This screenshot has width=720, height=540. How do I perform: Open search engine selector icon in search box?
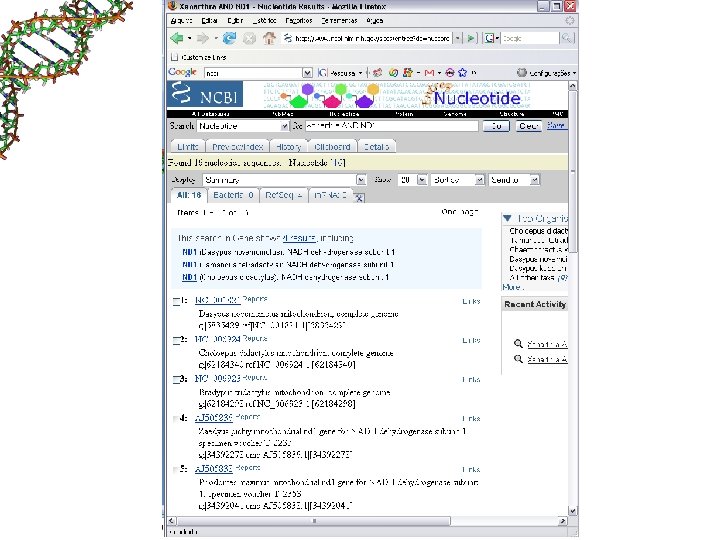pyautogui.click(x=492, y=38)
